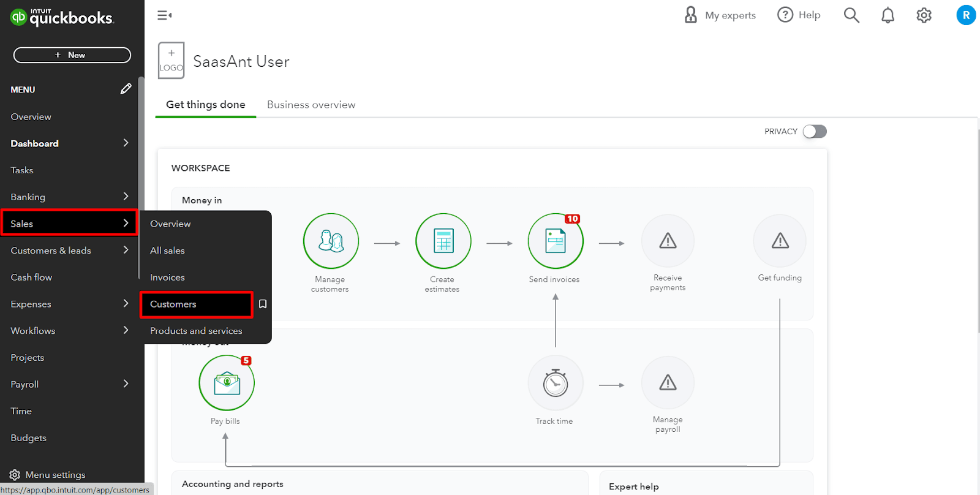This screenshot has width=980, height=495.
Task: Click the pencil icon to edit menu
Action: pyautogui.click(x=126, y=89)
